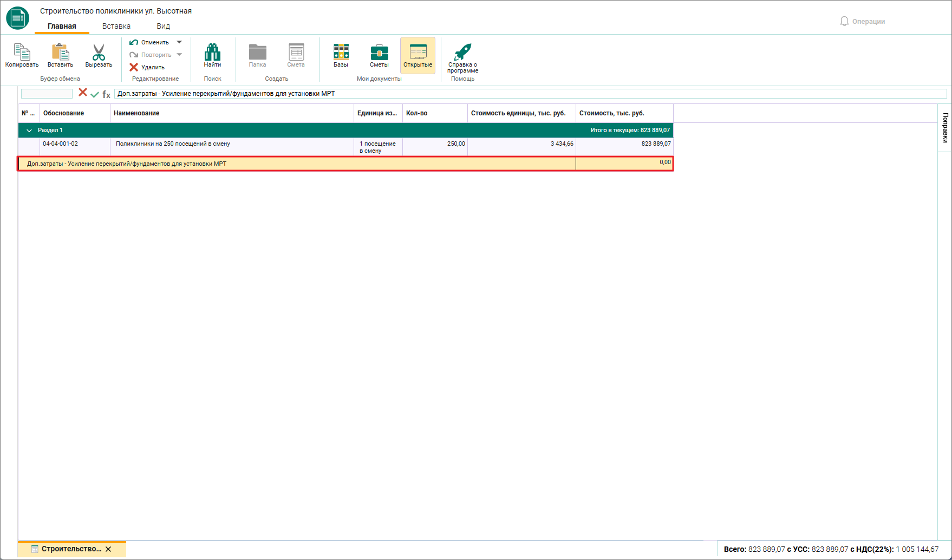Close the Строительство document tab
952x560 pixels.
(x=108, y=549)
